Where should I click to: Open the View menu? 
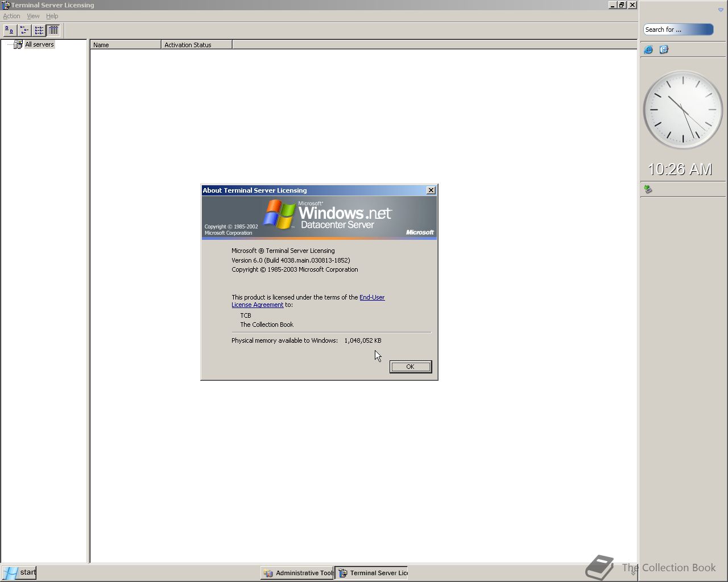pyautogui.click(x=33, y=16)
